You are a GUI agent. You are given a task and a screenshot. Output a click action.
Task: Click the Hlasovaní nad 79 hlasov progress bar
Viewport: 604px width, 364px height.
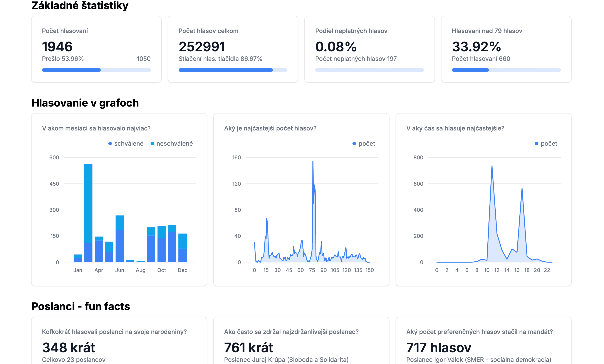(506, 70)
